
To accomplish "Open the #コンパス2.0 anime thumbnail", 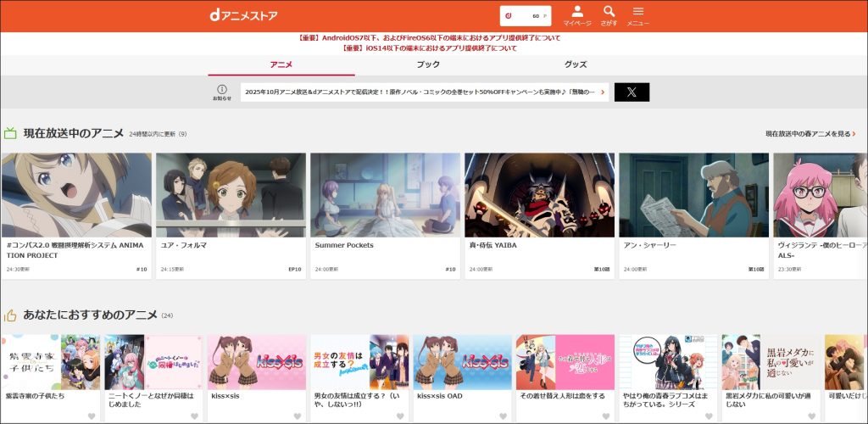I will tap(76, 195).
